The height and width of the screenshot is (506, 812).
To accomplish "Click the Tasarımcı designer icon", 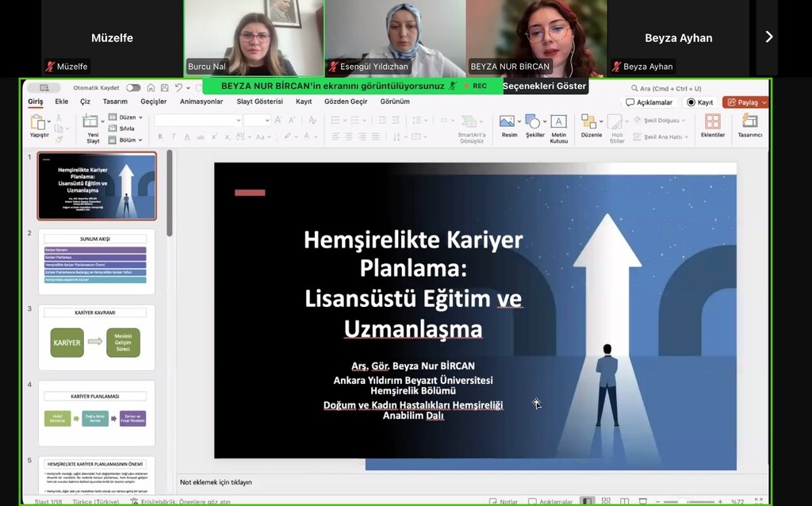I will click(750, 121).
